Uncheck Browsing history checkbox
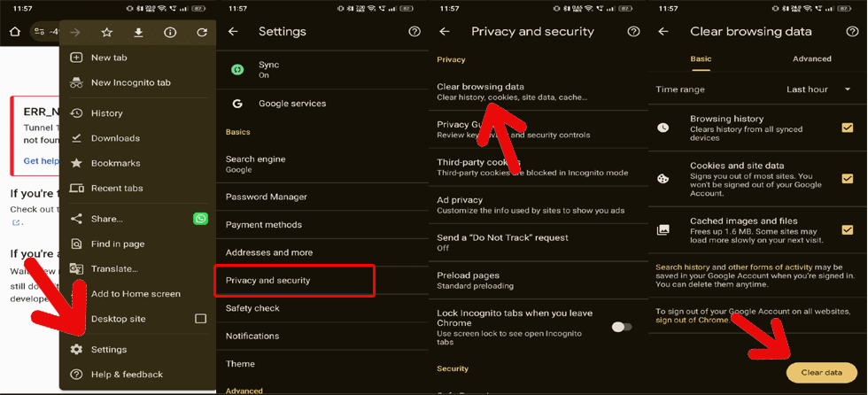 pos(848,128)
